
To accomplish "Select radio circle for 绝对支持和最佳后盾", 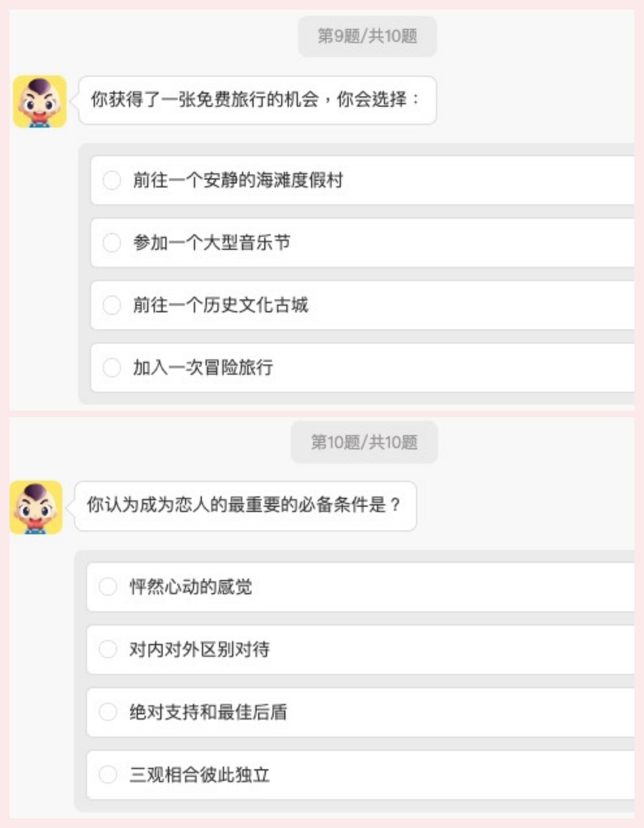I will 108,712.
